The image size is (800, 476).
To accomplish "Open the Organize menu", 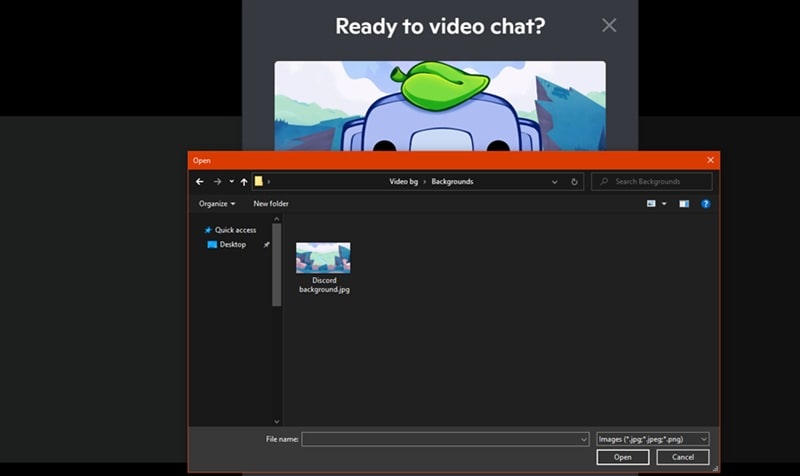I will click(217, 204).
